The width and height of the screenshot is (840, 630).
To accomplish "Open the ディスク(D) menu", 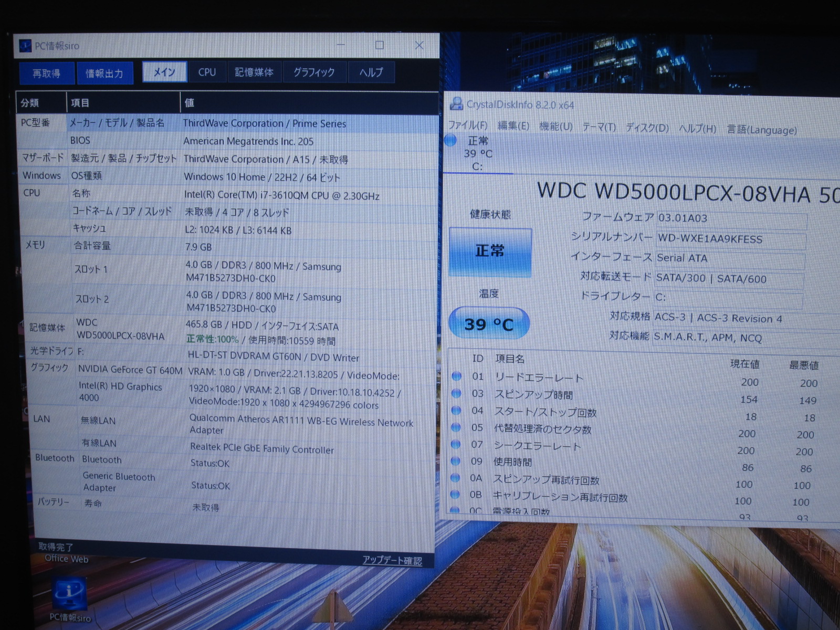I will pyautogui.click(x=647, y=128).
